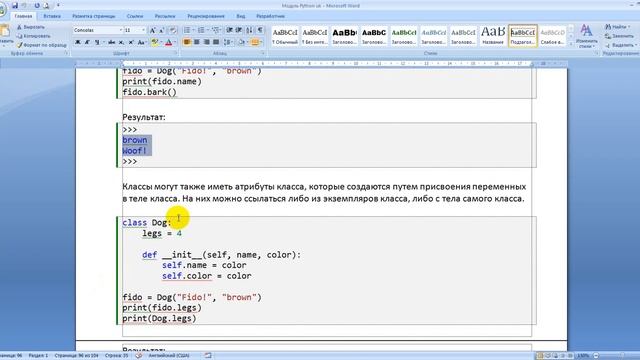Open the Consolas font name dropdown
640x360 pixels.
[121, 30]
